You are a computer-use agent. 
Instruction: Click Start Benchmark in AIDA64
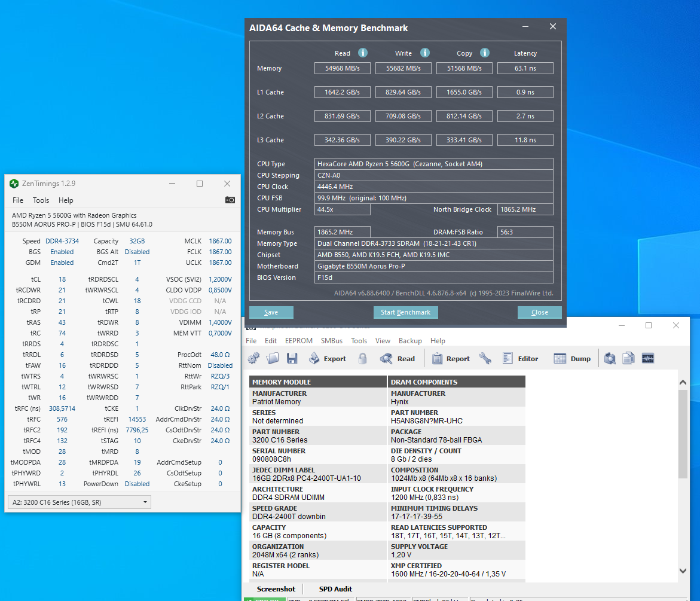(x=405, y=312)
